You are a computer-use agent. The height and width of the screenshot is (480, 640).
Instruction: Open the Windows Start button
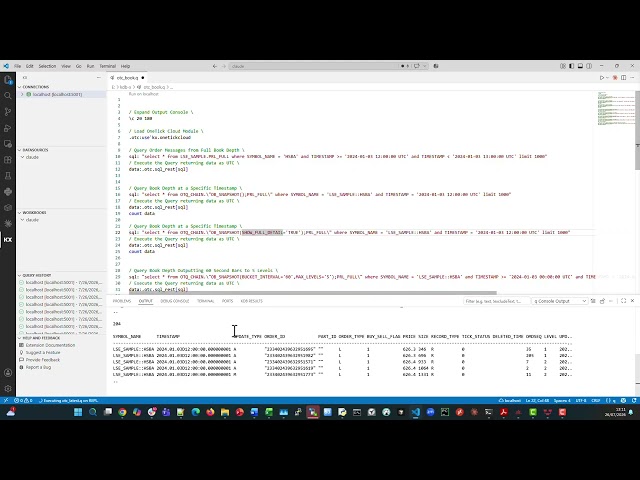[78, 412]
